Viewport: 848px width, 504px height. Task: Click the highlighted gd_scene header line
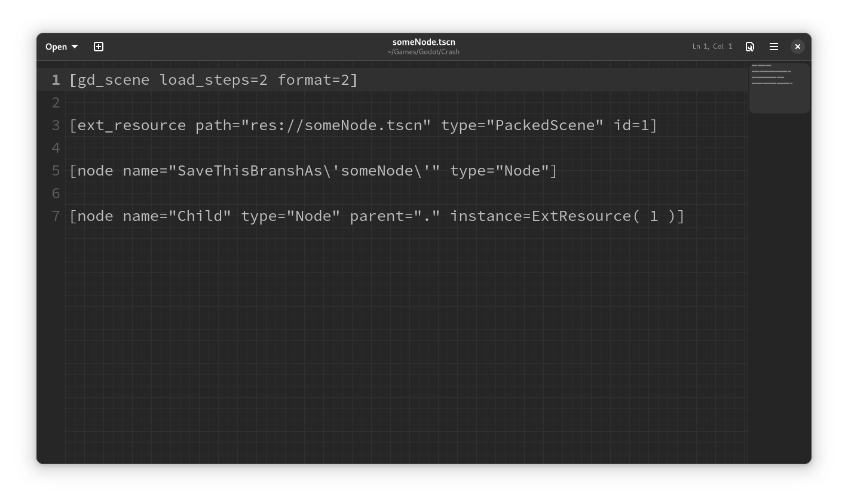tap(213, 79)
